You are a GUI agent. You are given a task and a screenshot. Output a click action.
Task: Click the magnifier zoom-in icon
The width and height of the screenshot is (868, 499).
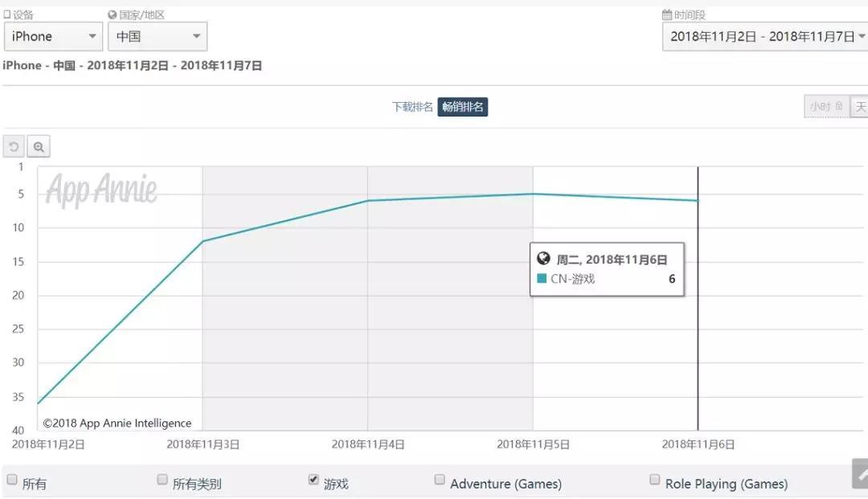(x=39, y=147)
